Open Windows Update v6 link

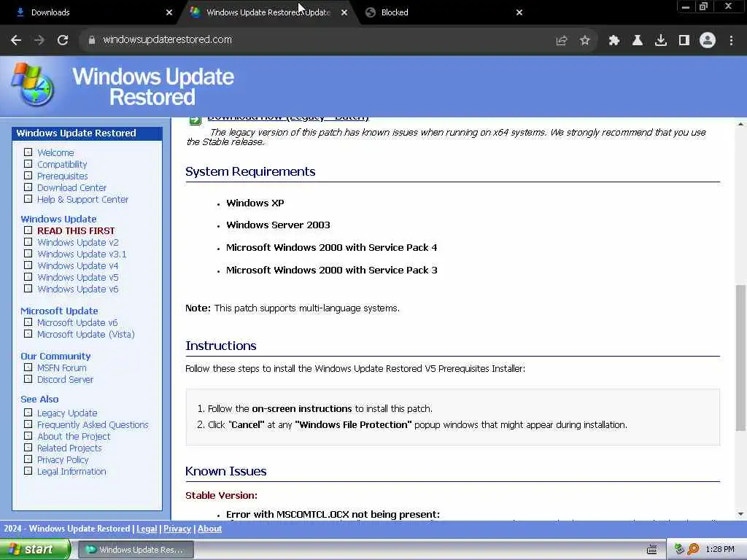tap(78, 289)
